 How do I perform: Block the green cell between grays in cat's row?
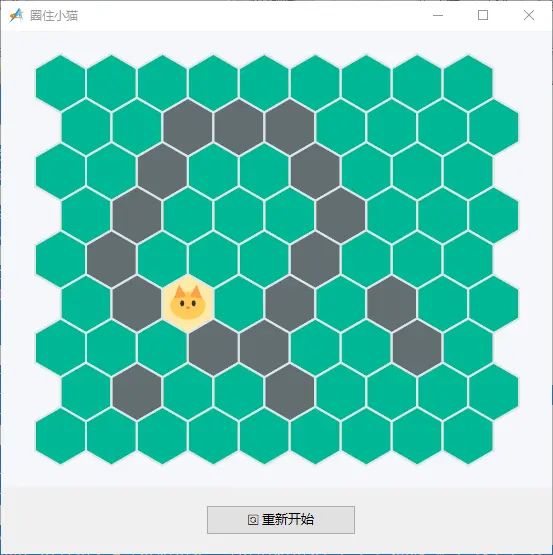coord(341,304)
